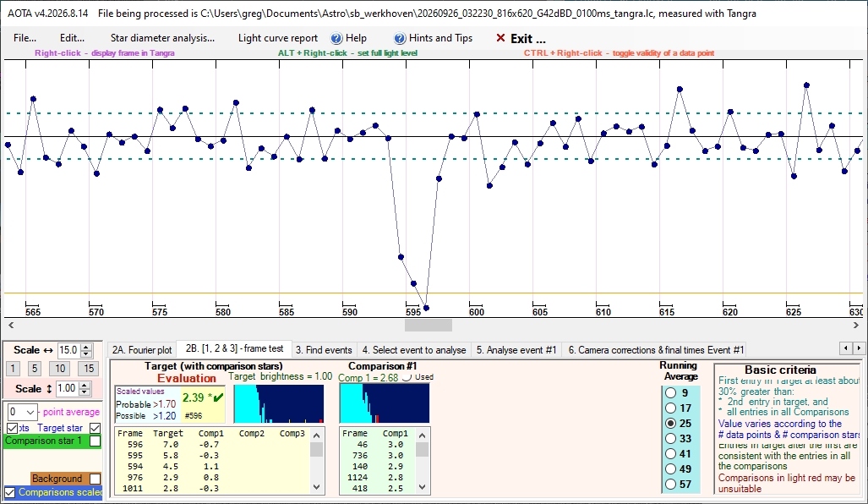Image resolution: width=868 pixels, height=504 pixels.
Task: Open the 5. Analyse event #1 tab
Action: [x=516, y=350]
